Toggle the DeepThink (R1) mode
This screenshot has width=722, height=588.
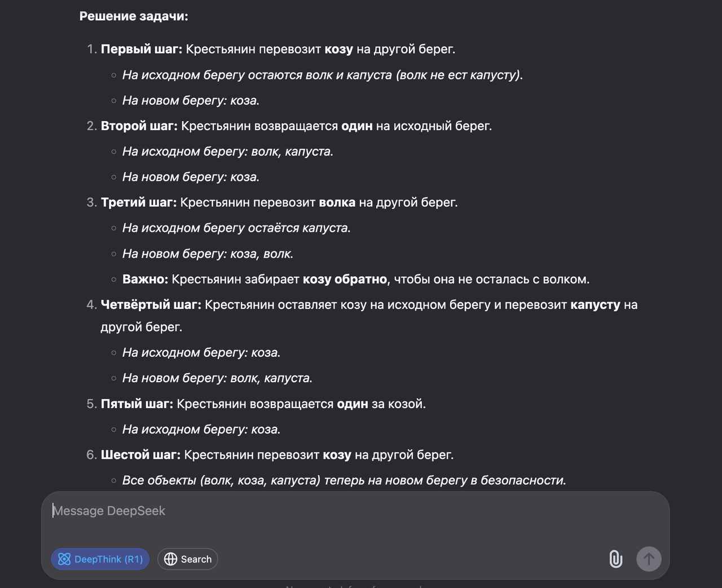100,559
